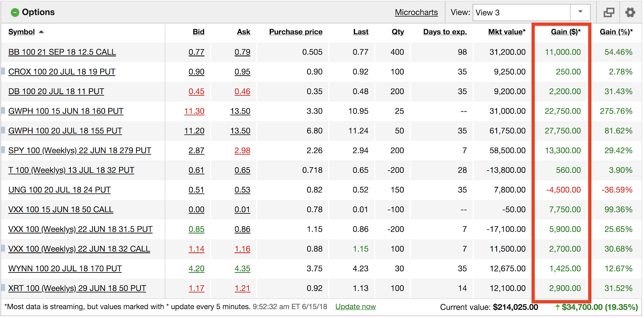Select the total gain $34,700.00 (19.35%)
The image size is (644, 318).
coord(597,307)
